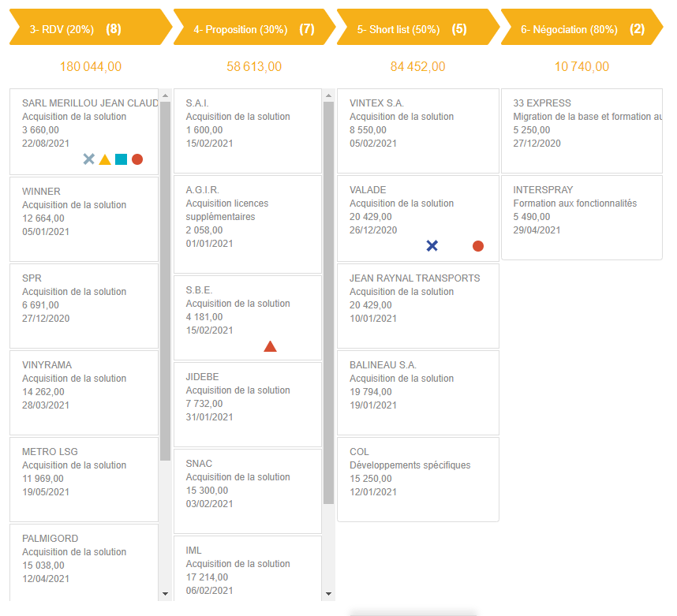Select the red circle marker on the VALADE card

477,245
